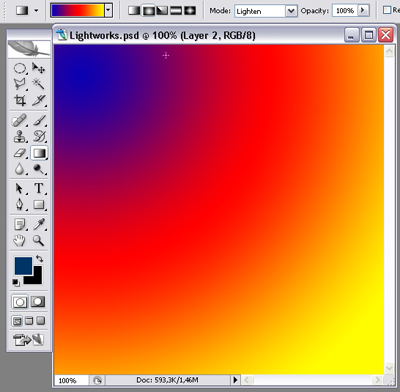
Task: Select the Healing Brush tool
Action: coord(20,120)
